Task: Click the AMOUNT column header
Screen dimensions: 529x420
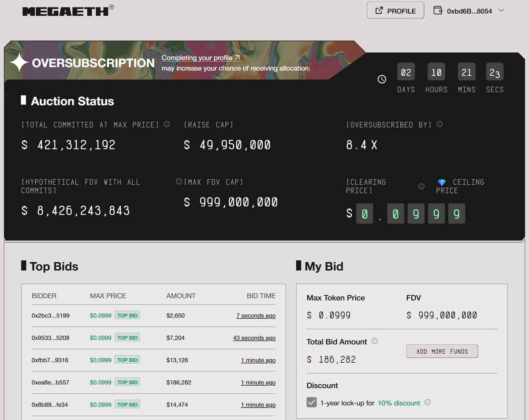Action: point(181,296)
